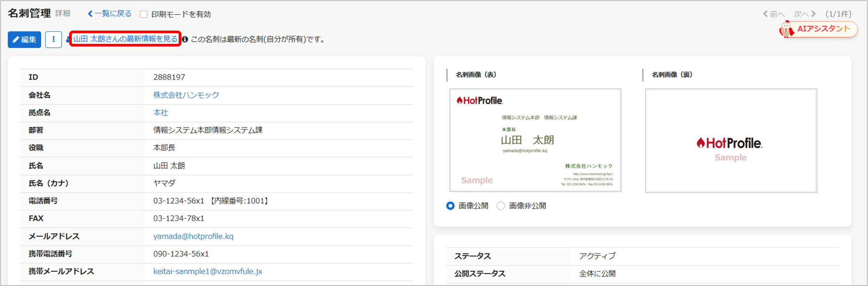Open the AIアシスタント button
Screen dimensions: 868x286
tap(818, 29)
